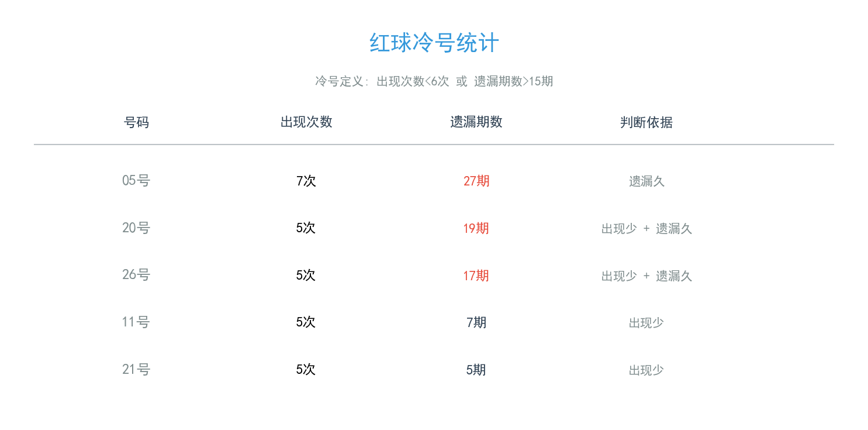The width and height of the screenshot is (868, 430).
Task: Select the 05号 number cell
Action: pyautogui.click(x=136, y=181)
